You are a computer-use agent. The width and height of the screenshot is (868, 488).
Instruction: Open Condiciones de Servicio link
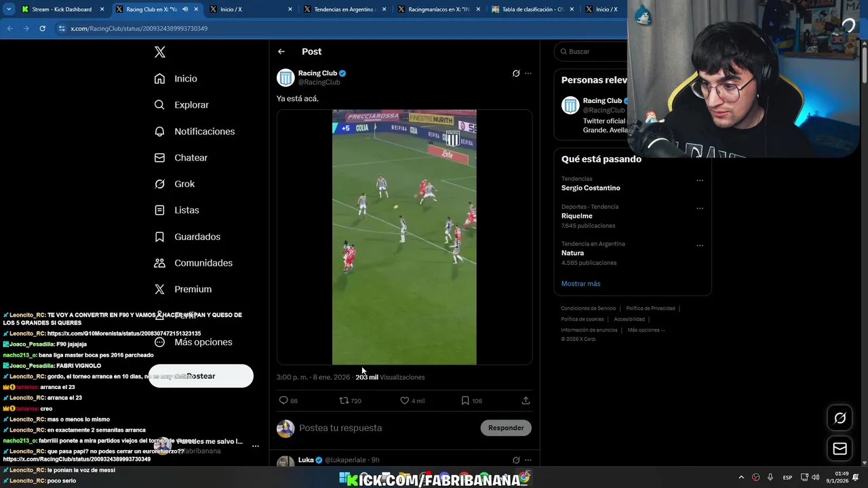588,308
